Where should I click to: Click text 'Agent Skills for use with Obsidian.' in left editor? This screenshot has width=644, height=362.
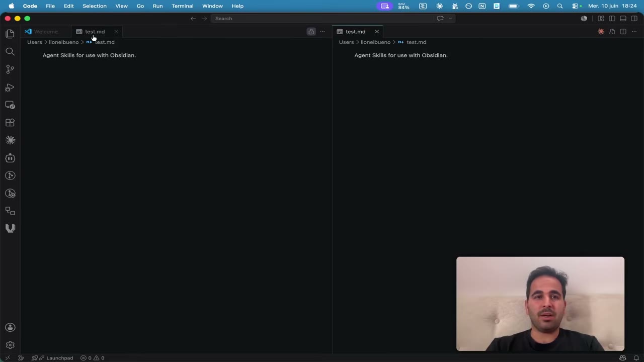pyautogui.click(x=89, y=55)
